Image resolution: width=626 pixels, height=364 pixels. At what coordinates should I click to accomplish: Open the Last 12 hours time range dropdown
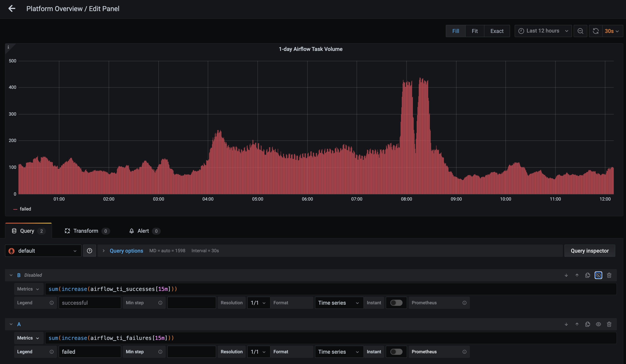coord(543,31)
